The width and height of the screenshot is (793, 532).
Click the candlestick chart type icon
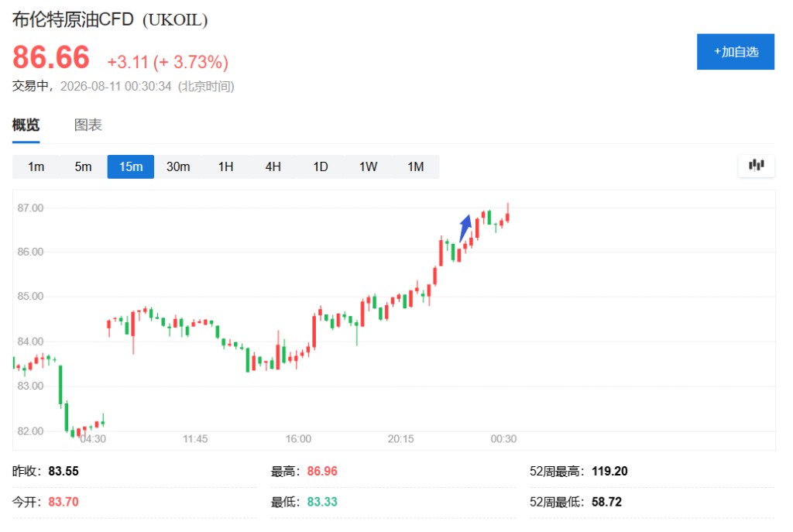(756, 166)
